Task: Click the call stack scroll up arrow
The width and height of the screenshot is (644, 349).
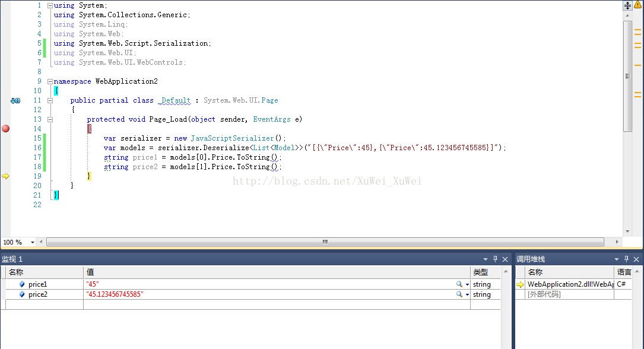Action: (637, 271)
